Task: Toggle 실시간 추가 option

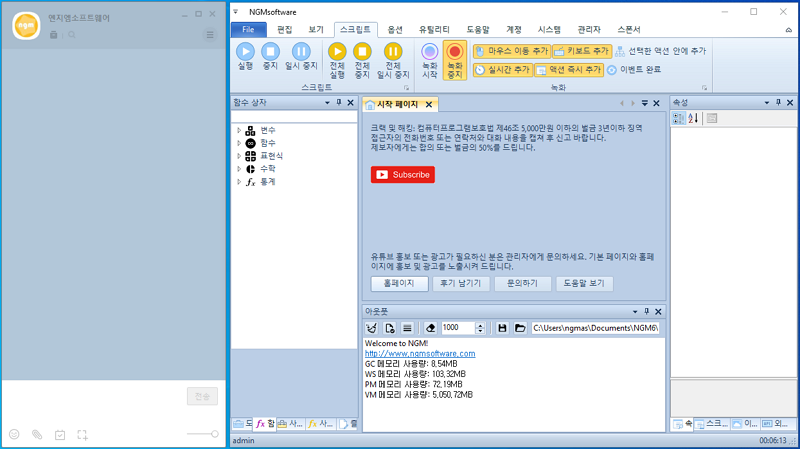Action: click(503, 69)
